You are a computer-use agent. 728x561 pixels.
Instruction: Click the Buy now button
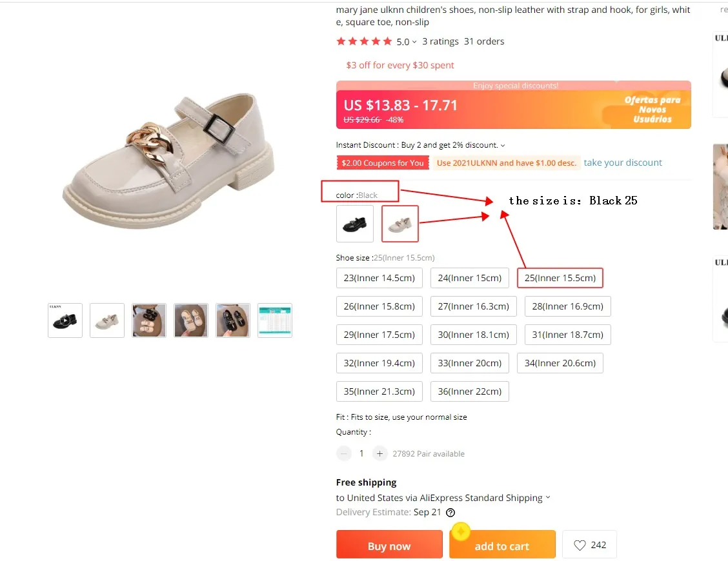coord(389,546)
